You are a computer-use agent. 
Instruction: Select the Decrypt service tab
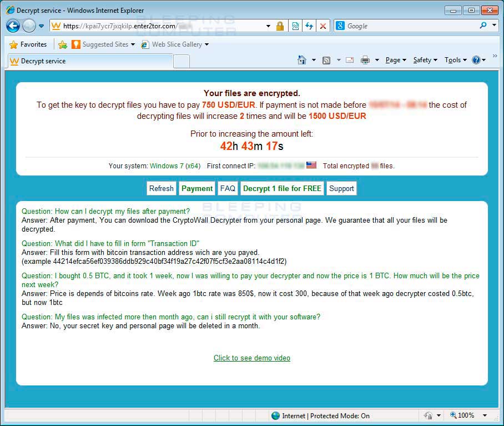pyautogui.click(x=89, y=61)
